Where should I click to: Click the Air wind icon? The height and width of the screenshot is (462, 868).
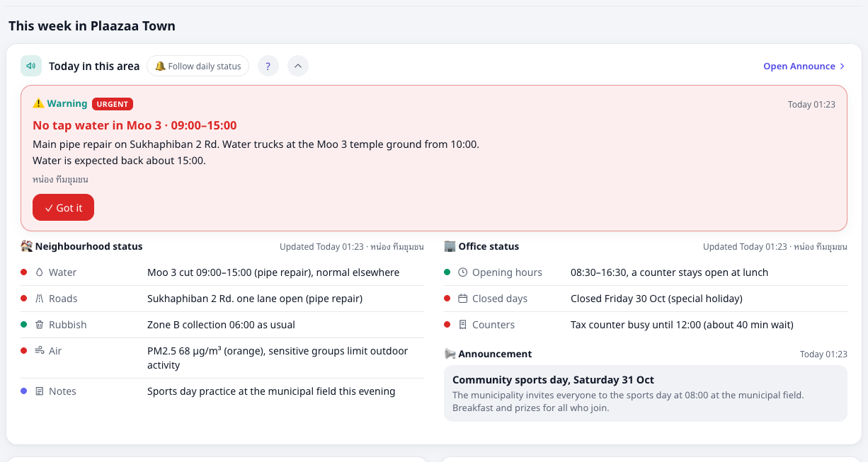tap(39, 350)
